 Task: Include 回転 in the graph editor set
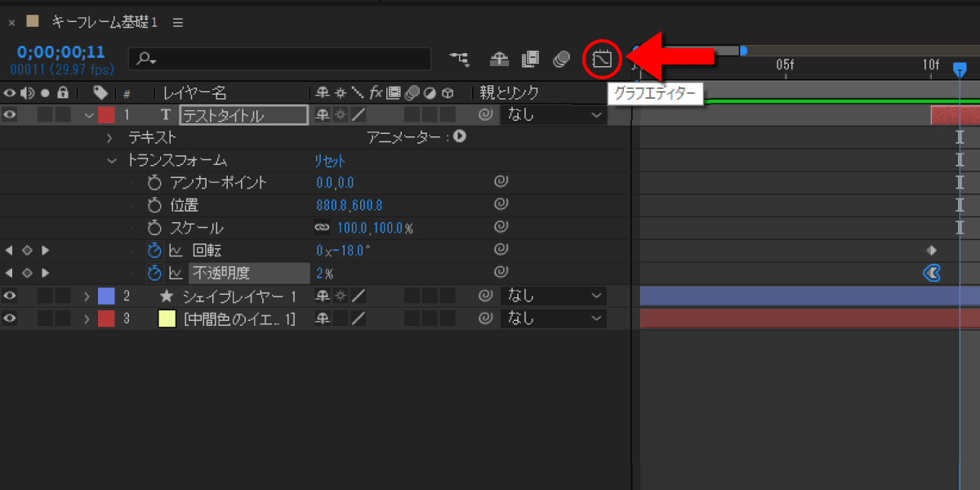(x=176, y=251)
